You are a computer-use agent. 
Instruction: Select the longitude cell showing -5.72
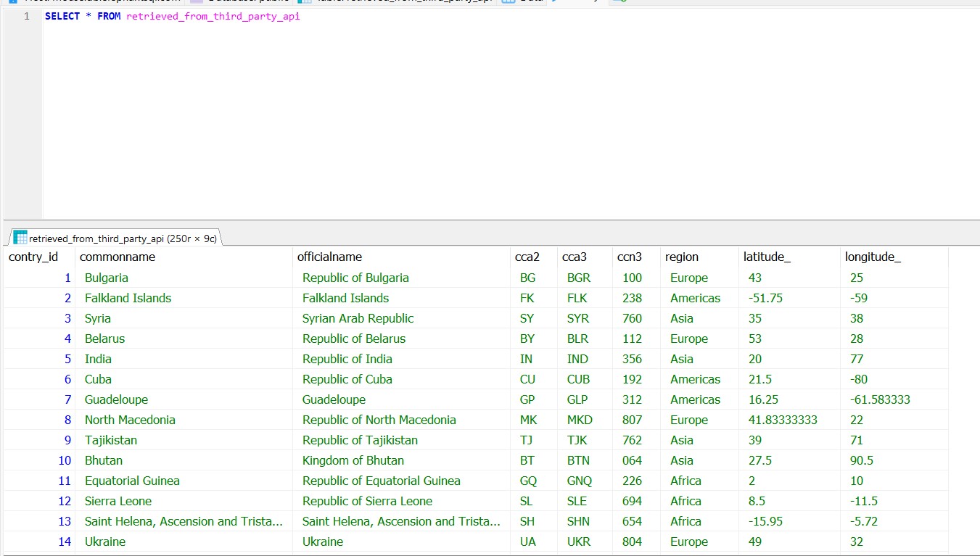click(894, 521)
